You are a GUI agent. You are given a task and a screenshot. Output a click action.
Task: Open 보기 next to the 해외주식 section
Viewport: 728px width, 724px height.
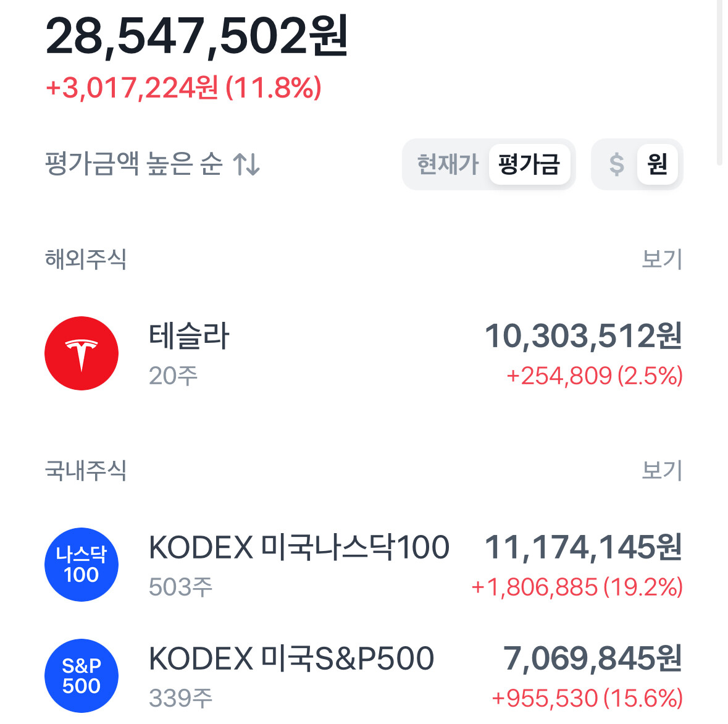point(661,259)
